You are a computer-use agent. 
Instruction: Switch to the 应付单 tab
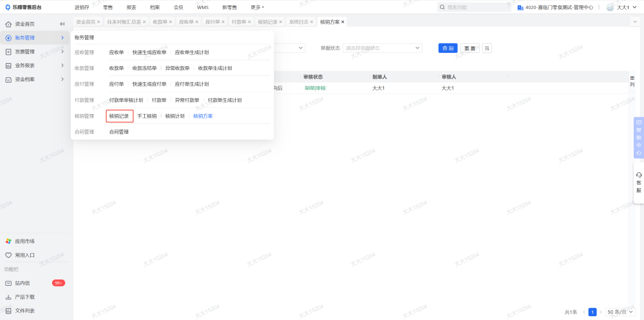click(213, 22)
